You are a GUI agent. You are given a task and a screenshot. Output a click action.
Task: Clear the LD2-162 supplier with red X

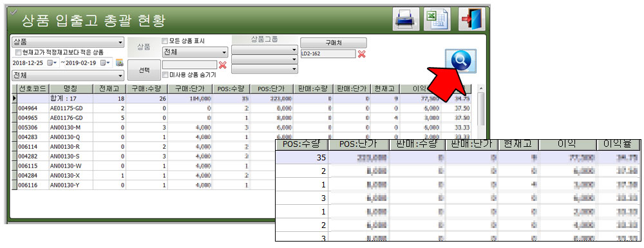pos(361,54)
